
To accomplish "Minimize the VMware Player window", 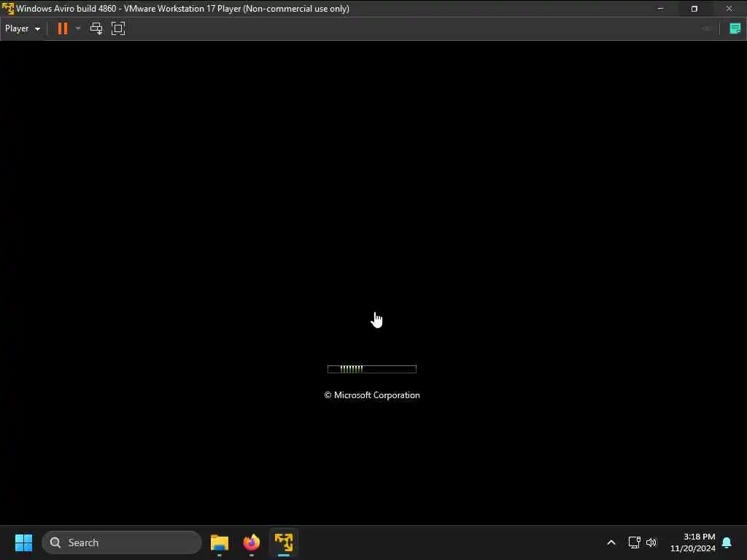I will pos(660,9).
